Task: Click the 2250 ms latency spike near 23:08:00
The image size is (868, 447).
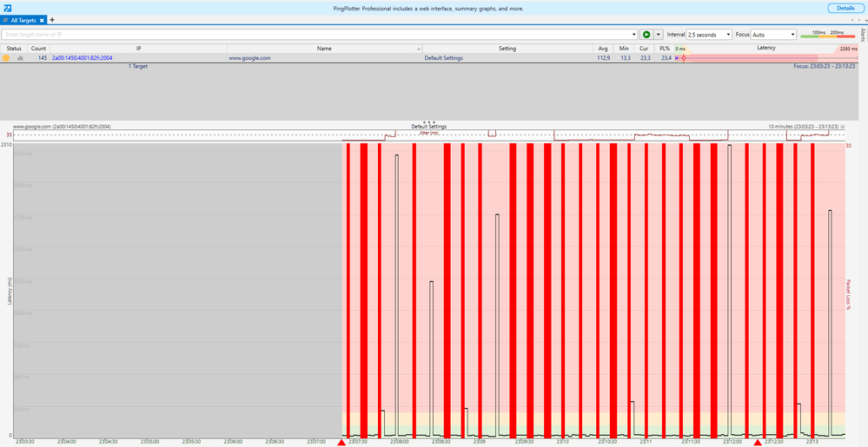Action: coord(396,295)
